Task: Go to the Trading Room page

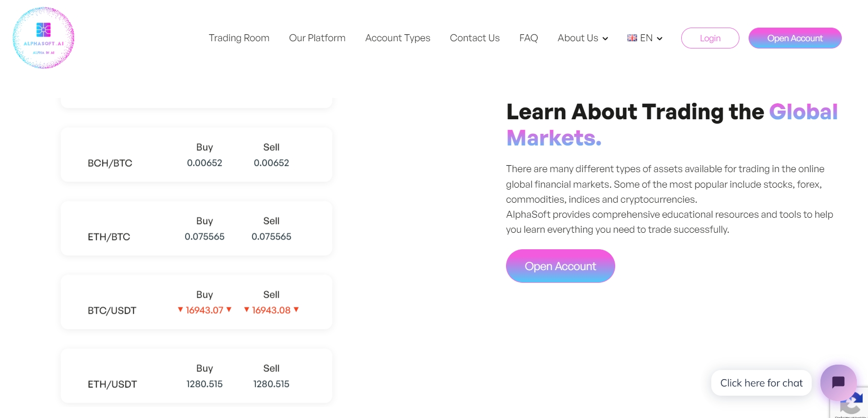Action: coord(239,38)
